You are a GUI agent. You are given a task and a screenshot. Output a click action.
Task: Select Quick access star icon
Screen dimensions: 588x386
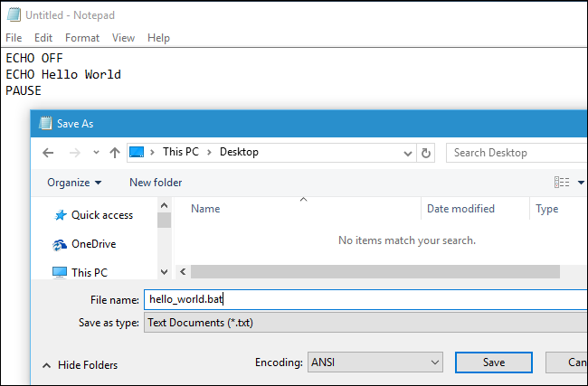pos(61,215)
